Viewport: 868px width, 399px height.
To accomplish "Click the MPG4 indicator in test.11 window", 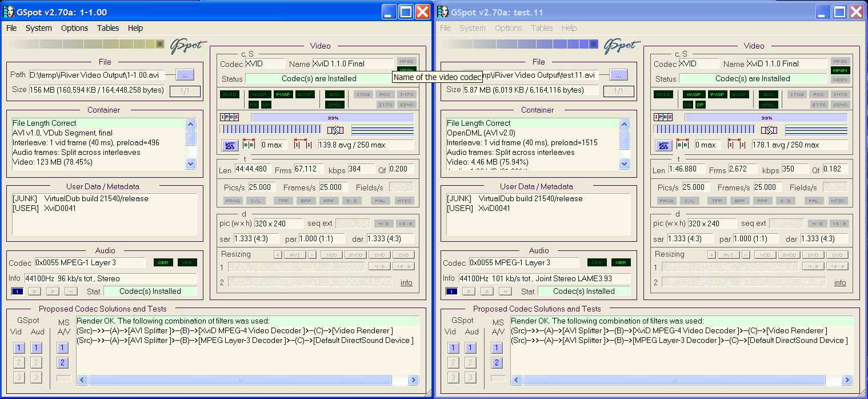I will point(840,70).
